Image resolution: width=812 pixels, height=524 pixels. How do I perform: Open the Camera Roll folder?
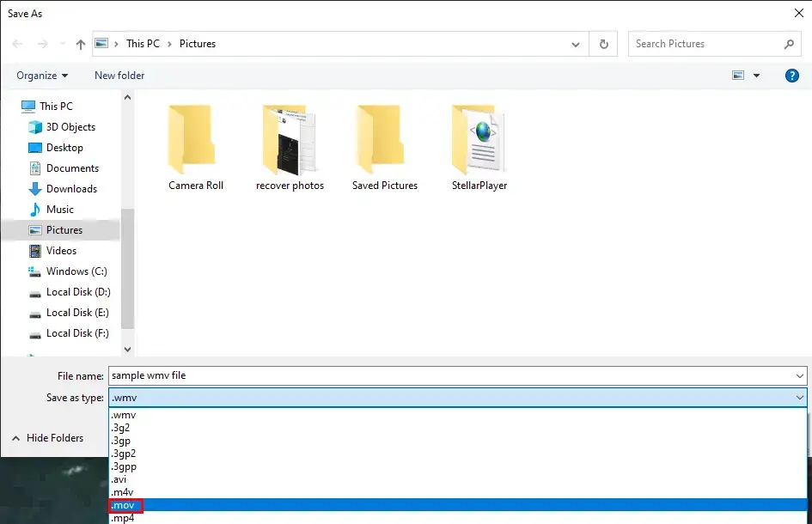click(196, 148)
